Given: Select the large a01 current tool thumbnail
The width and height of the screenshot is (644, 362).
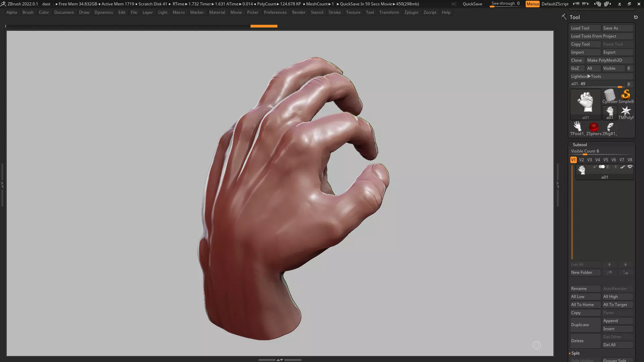Looking at the screenshot, I should (x=585, y=104).
